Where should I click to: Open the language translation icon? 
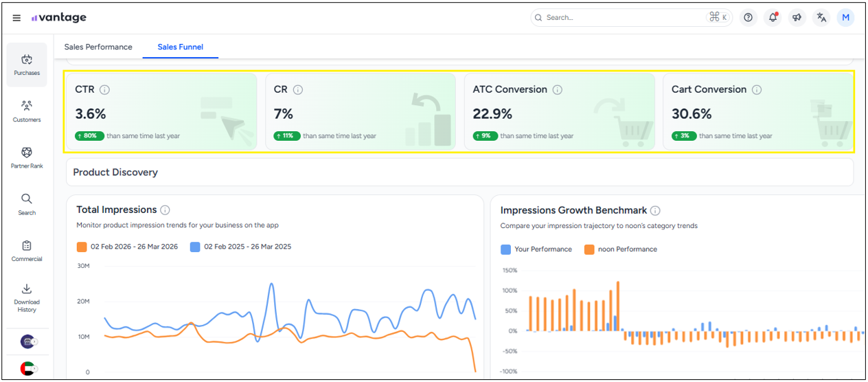[821, 18]
